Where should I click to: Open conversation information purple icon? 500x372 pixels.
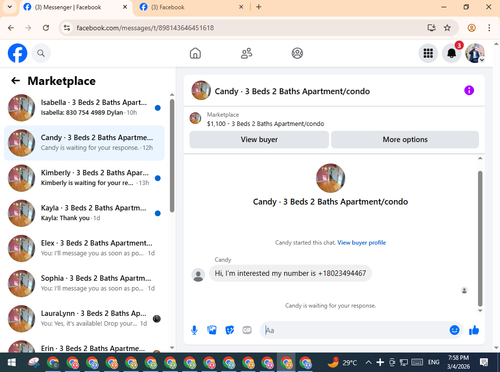coord(469,90)
